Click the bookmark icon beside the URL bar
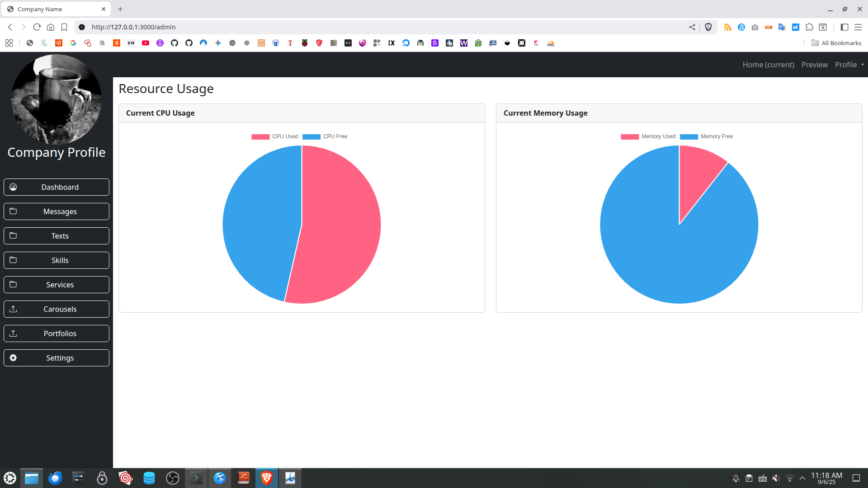This screenshot has height=488, width=868. [x=64, y=27]
